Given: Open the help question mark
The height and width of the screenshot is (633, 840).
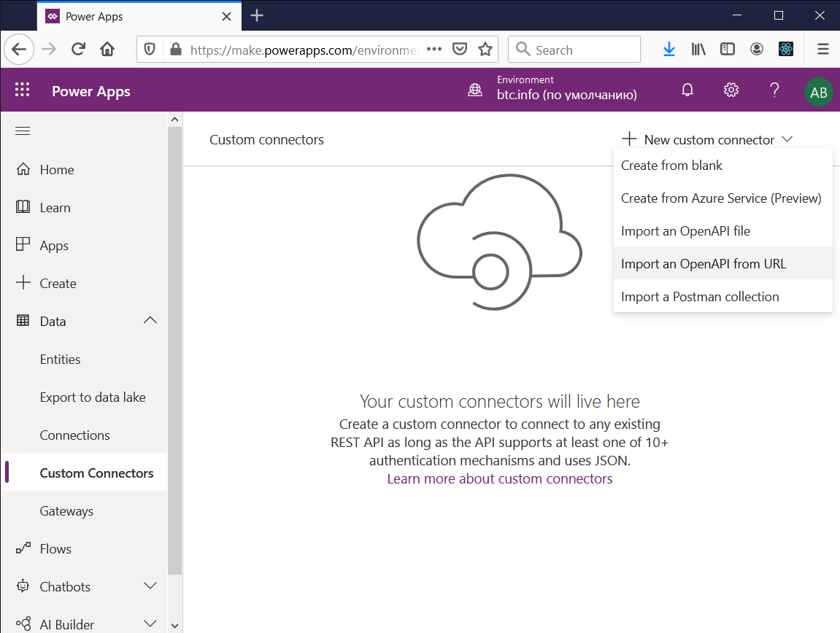Looking at the screenshot, I should pyautogui.click(x=774, y=90).
